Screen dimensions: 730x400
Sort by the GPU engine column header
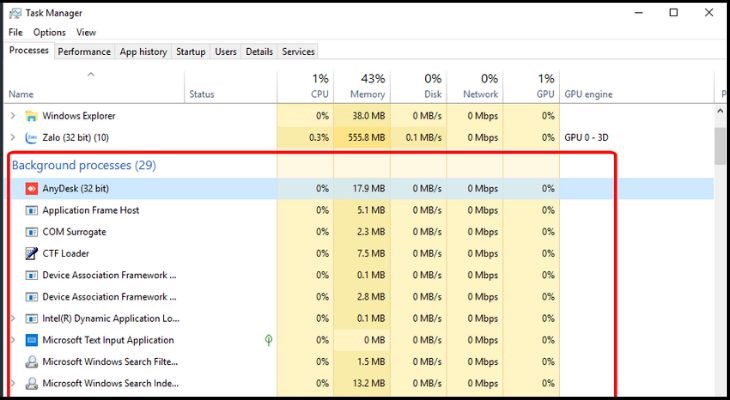coord(636,87)
